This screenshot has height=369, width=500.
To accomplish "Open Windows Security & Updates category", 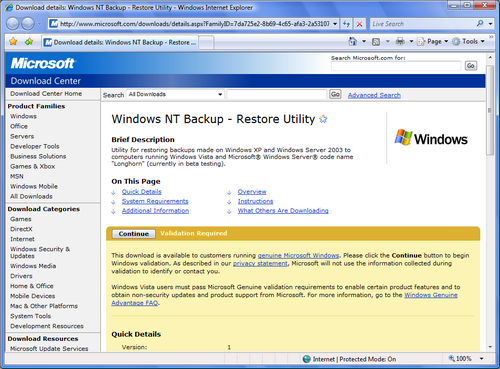I will pos(40,252).
